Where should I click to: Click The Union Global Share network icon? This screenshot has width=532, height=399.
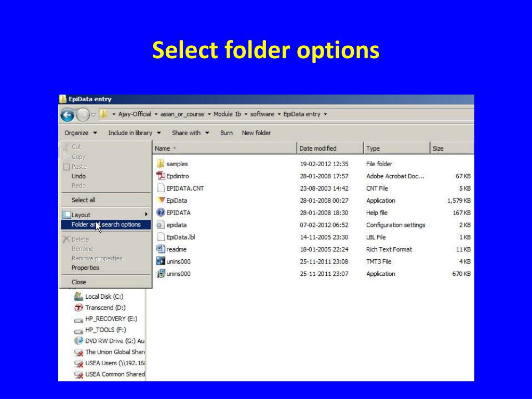78,352
